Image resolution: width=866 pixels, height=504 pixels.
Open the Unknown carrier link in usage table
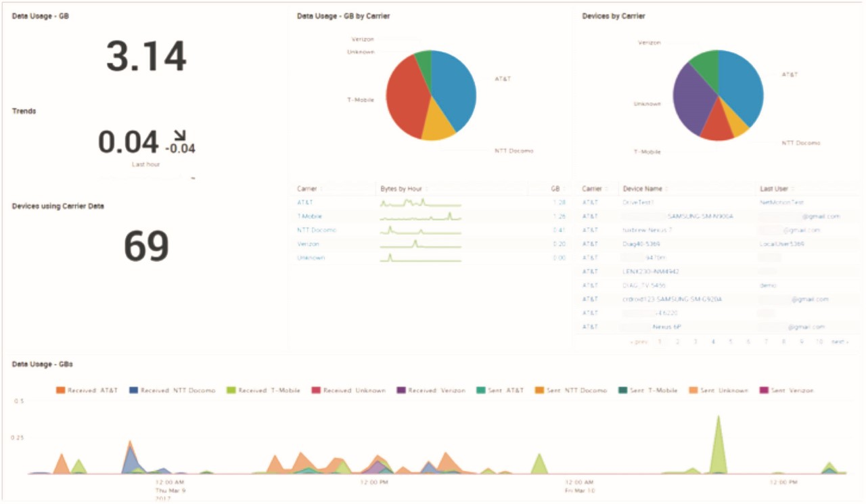point(311,258)
